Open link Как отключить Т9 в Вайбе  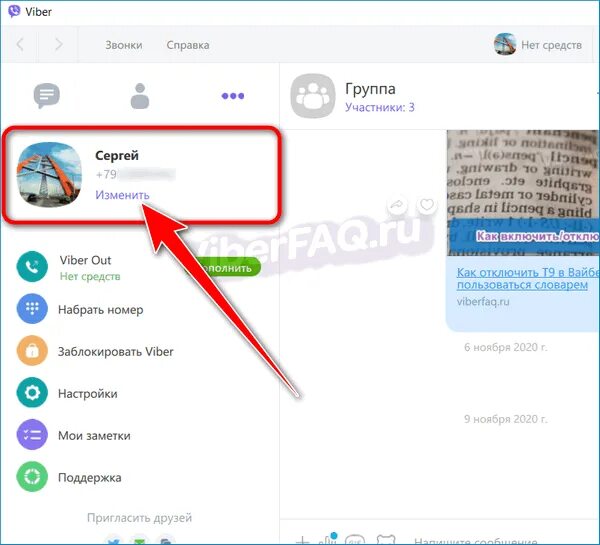pos(528,279)
